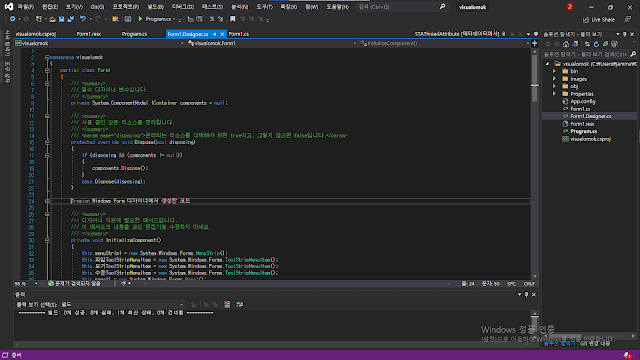Screen dimensions: 640x360
Task: Collapse the visualomok root folder node
Action: click(x=547, y=64)
